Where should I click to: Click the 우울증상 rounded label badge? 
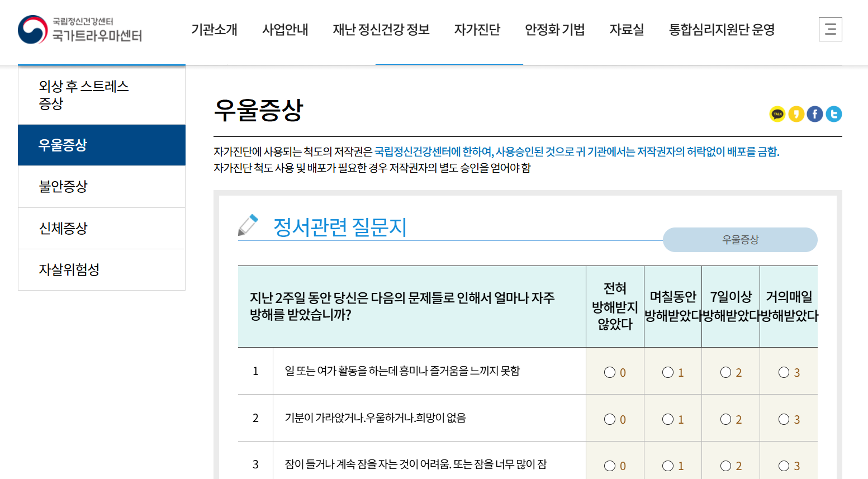point(740,240)
